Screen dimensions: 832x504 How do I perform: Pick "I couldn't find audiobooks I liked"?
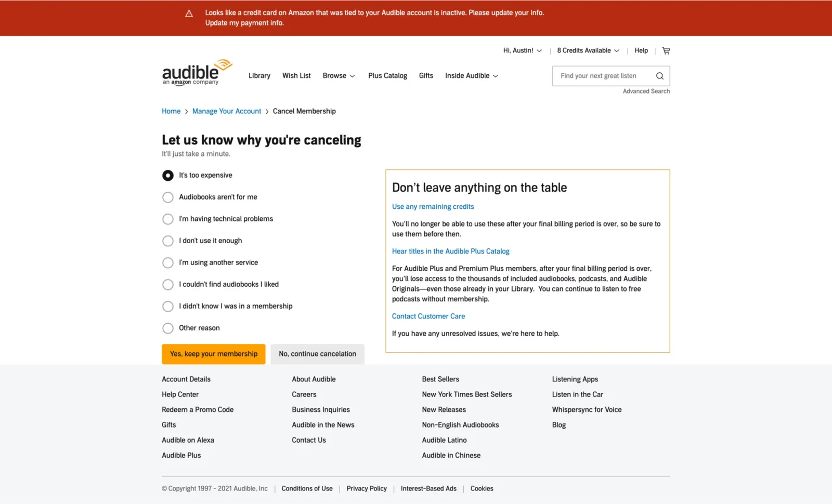click(x=168, y=285)
